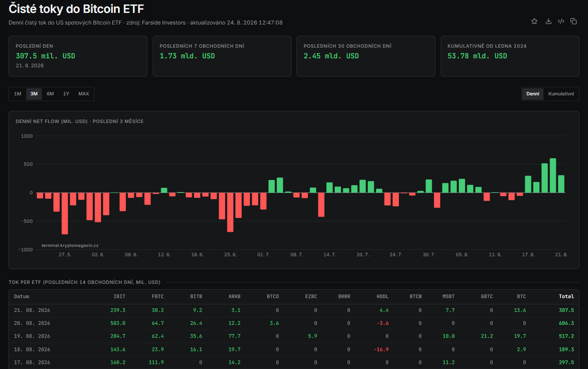Click the EZBC value 5.9
Screen dimensions: 588x369
313,336
